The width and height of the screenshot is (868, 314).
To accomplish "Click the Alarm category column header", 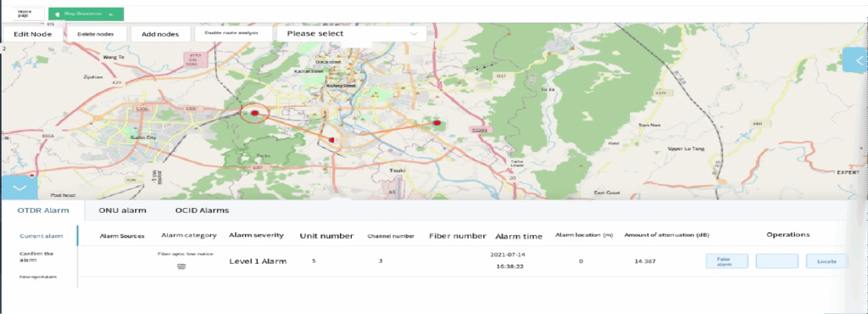I will click(x=189, y=235).
